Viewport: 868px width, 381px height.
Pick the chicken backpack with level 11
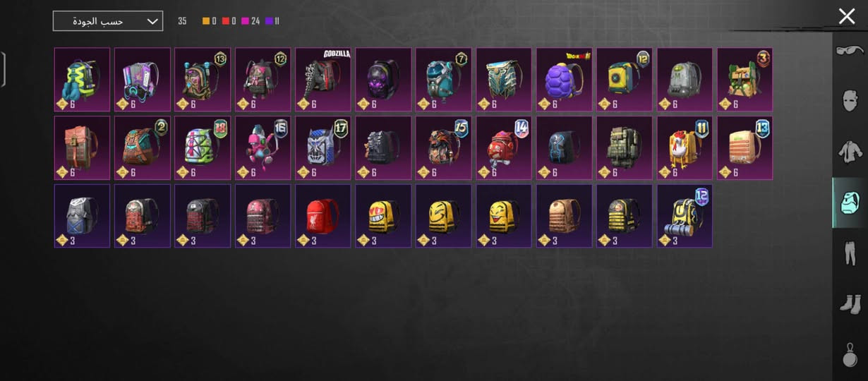tap(685, 148)
